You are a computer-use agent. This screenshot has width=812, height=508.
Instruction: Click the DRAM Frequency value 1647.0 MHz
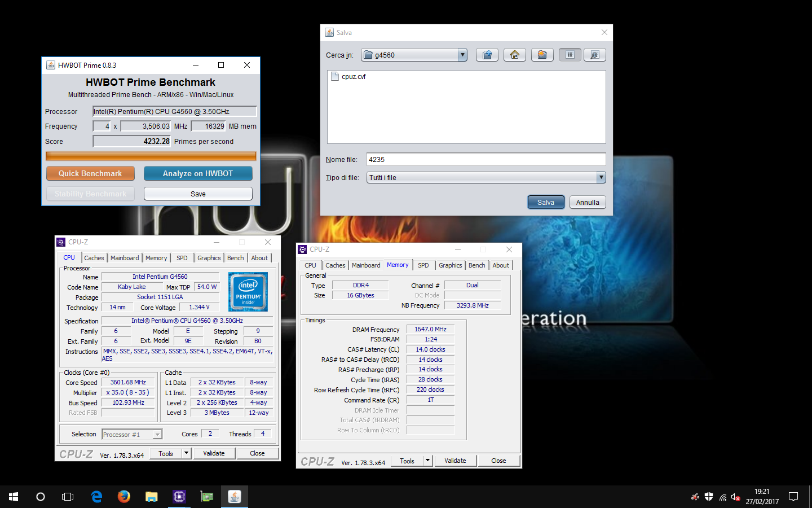(430, 329)
